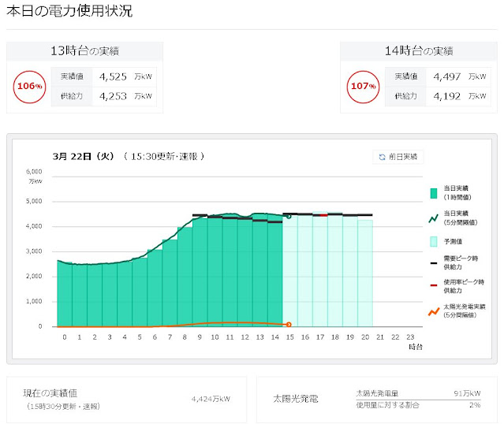Click the 3月22日(火) date title
504x424 pixels.
tap(84, 156)
